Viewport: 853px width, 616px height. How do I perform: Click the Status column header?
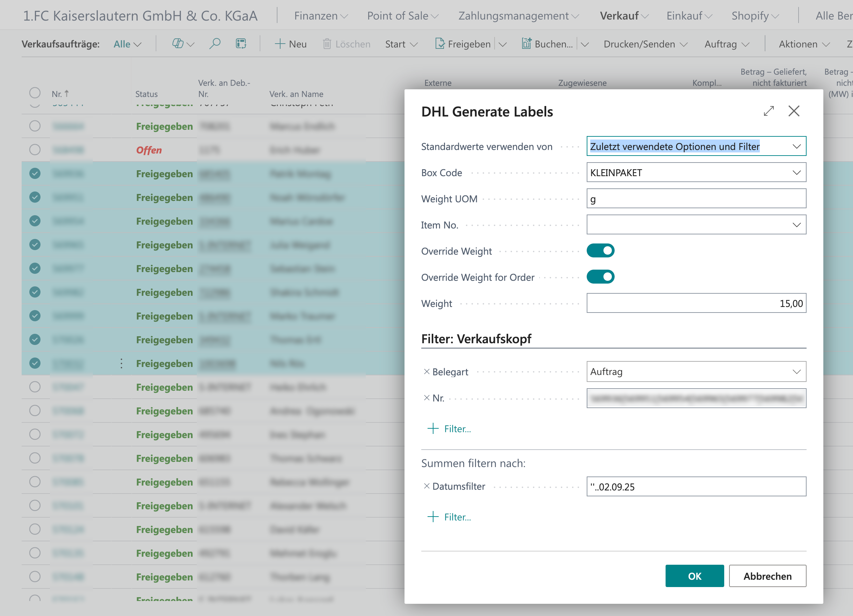pyautogui.click(x=146, y=94)
